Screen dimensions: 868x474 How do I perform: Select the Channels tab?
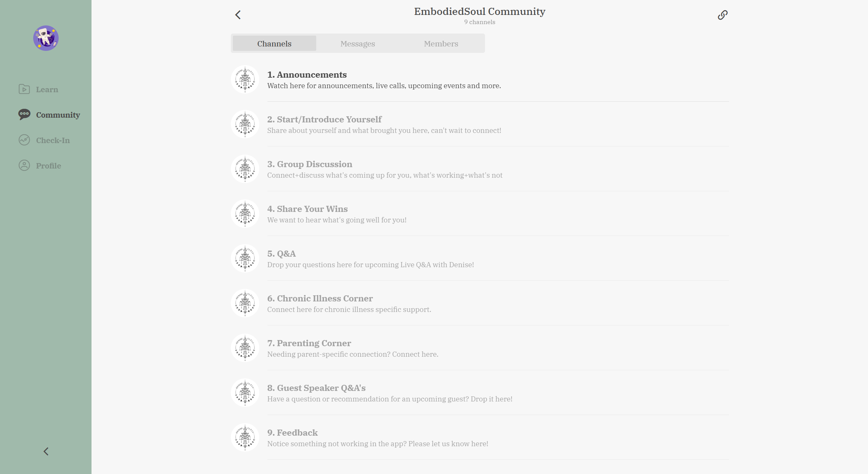click(274, 43)
